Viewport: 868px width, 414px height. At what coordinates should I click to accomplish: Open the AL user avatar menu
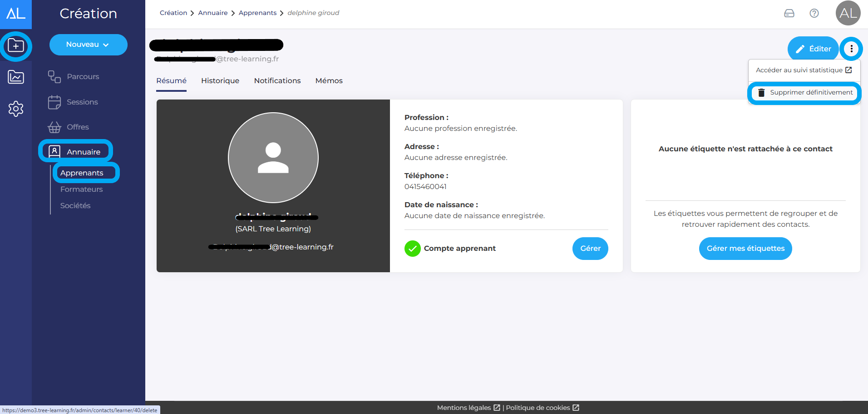tap(848, 13)
